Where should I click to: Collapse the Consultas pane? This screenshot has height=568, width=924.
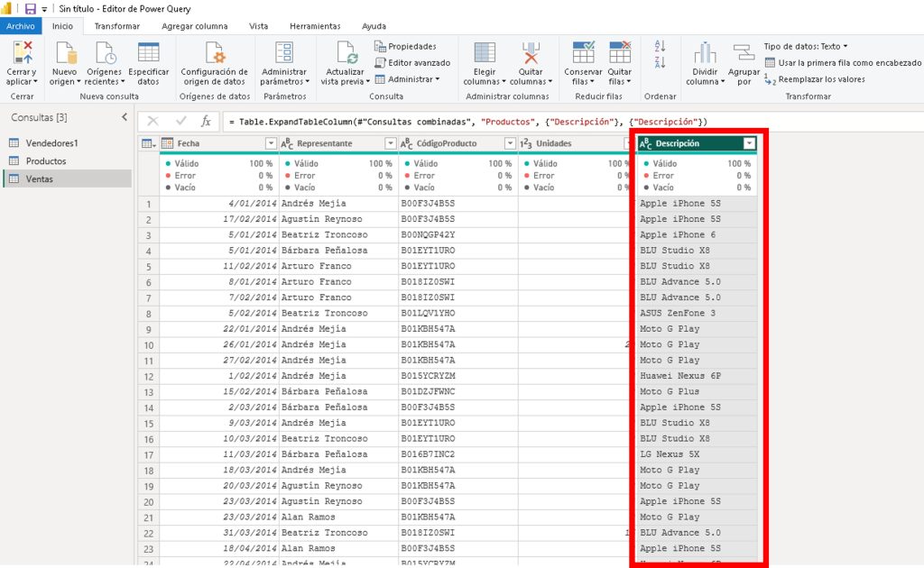click(x=125, y=117)
